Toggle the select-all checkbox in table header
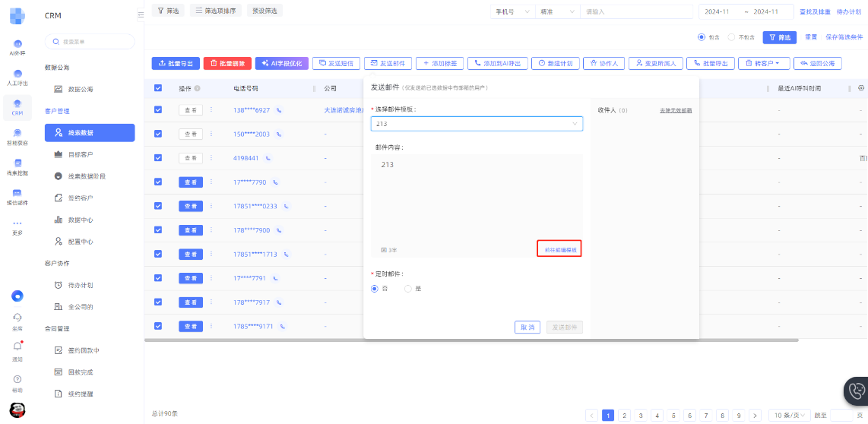Viewport: 868px width, 424px height. pos(158,88)
